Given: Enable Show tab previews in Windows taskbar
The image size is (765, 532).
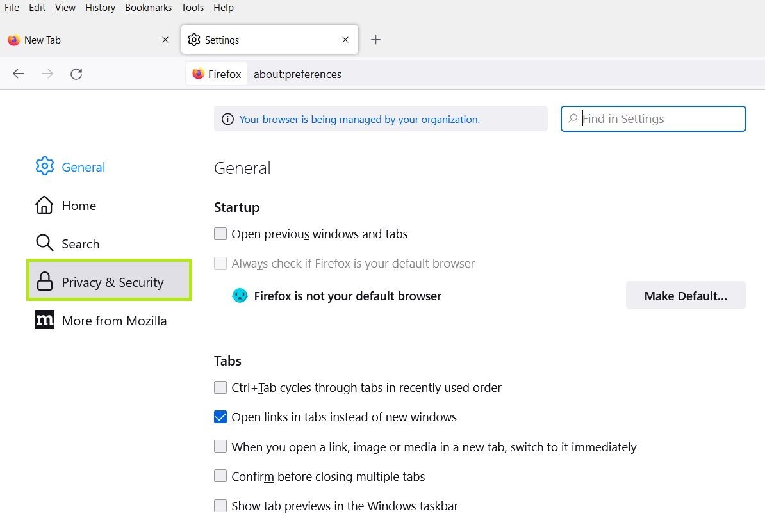Looking at the screenshot, I should click(220, 506).
